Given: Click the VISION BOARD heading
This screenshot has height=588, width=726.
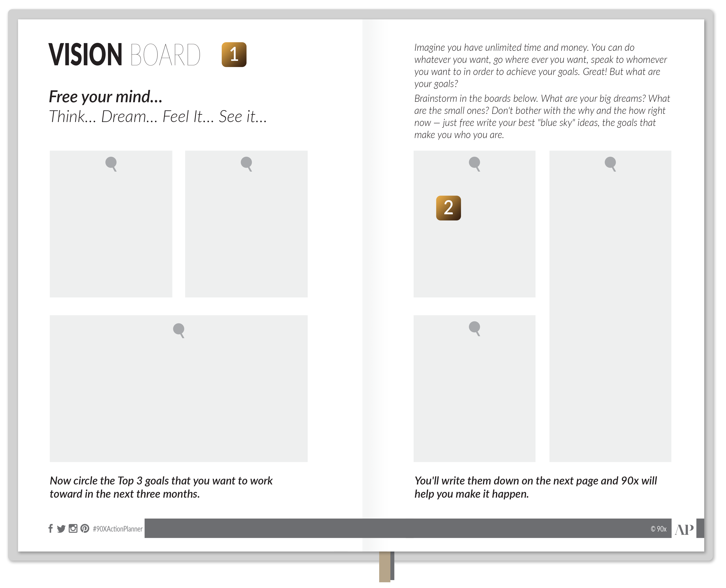Looking at the screenshot, I should coord(124,55).
